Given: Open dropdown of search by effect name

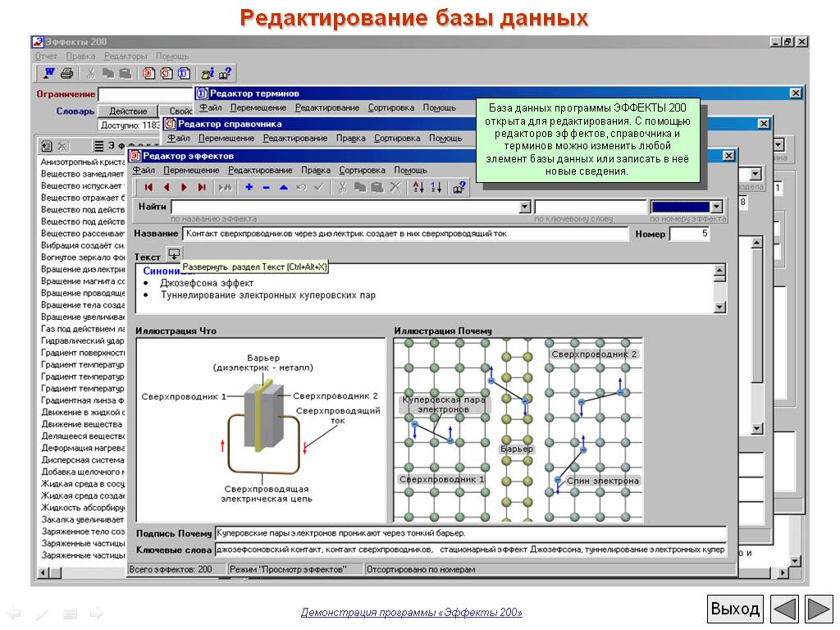Looking at the screenshot, I should 525,207.
